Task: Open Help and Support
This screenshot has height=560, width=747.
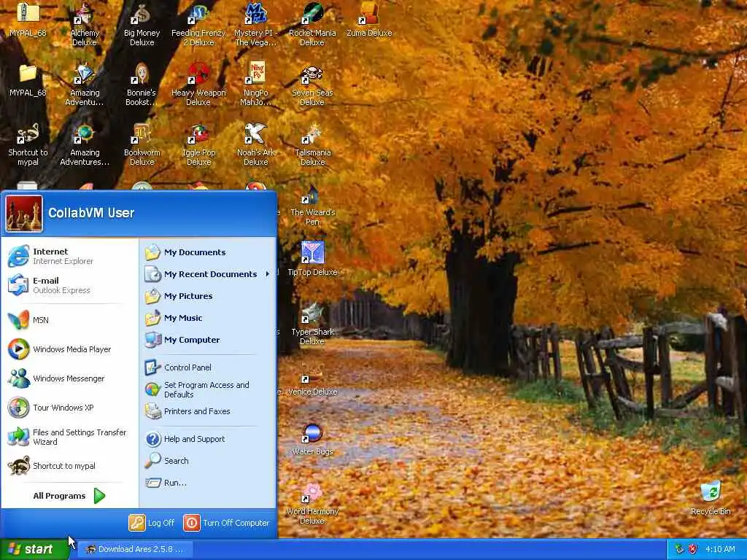Action: 208,439
